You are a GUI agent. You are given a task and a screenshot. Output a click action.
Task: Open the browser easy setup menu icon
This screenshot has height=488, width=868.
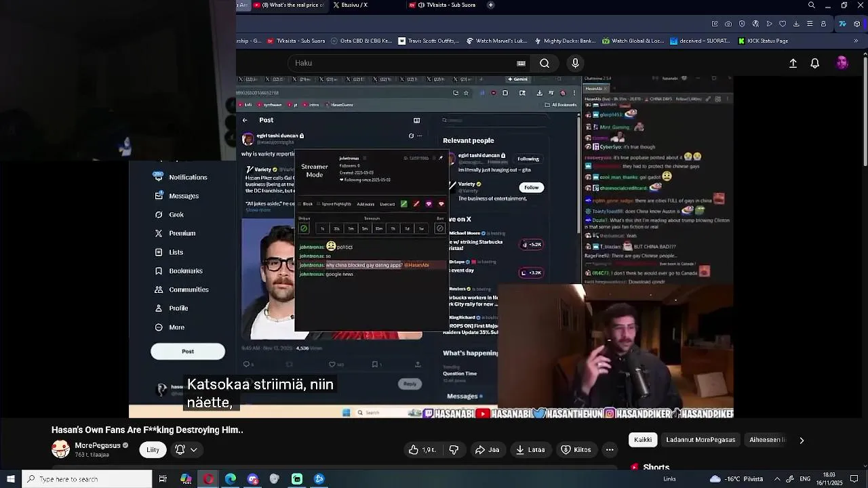click(x=810, y=24)
